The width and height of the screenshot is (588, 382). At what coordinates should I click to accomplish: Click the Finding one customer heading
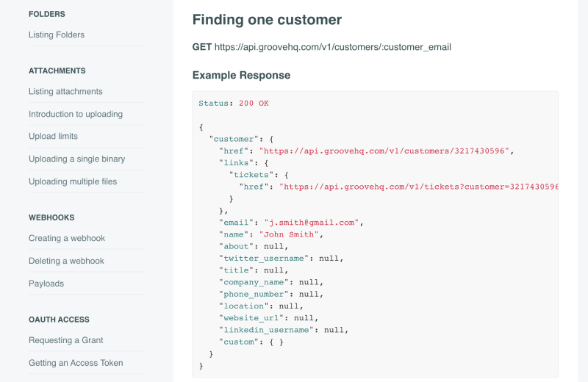click(267, 20)
